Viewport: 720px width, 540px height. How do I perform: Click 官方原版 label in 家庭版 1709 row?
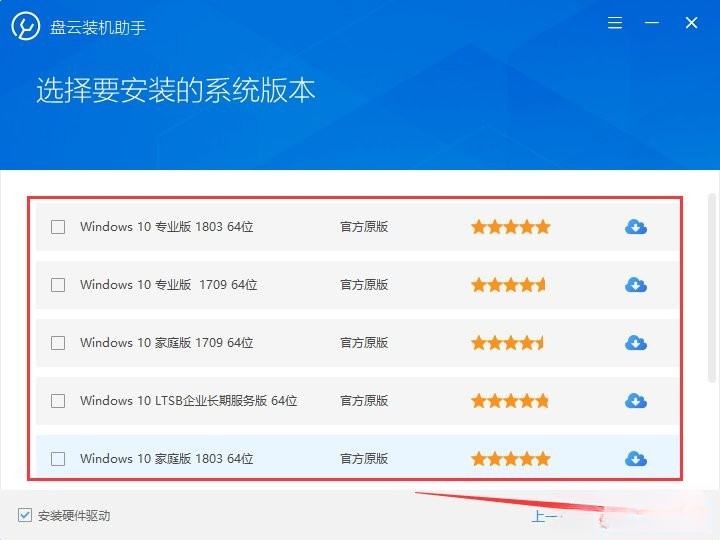tap(364, 343)
